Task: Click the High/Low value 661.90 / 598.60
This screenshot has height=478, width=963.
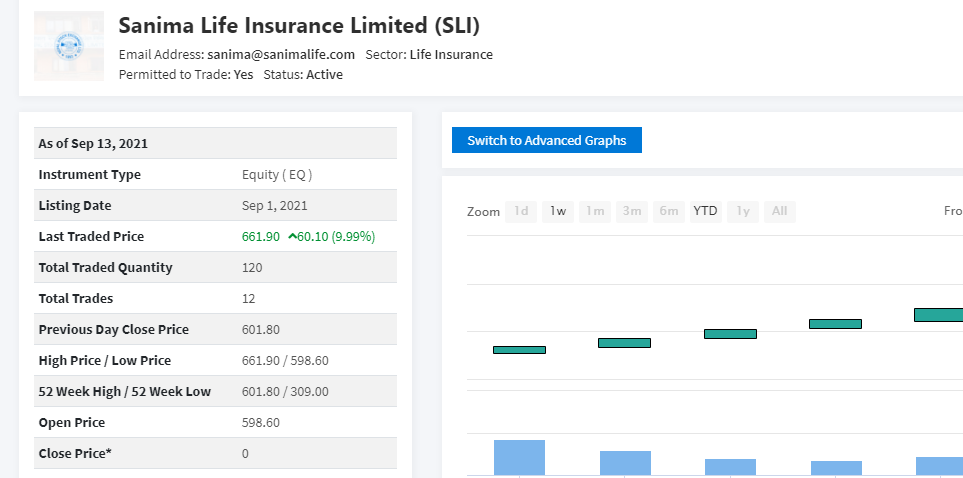Action: pos(285,361)
